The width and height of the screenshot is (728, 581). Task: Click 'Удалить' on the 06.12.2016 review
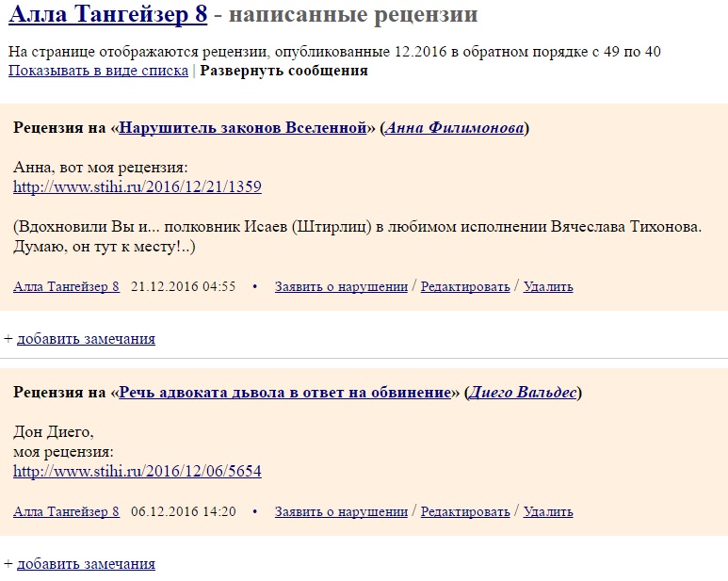pyautogui.click(x=548, y=512)
